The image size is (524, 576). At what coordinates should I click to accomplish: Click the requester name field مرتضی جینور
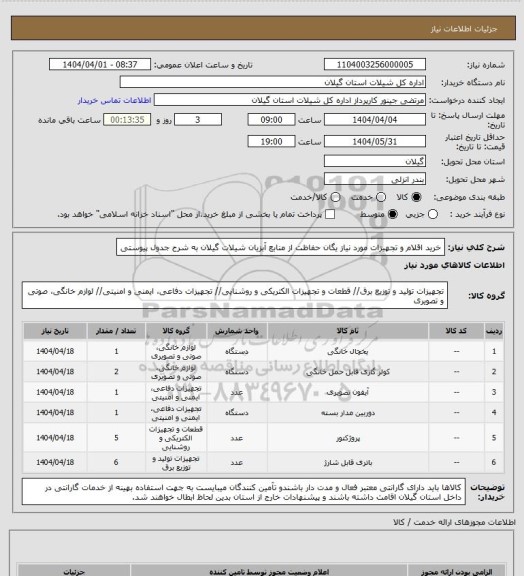(290, 100)
